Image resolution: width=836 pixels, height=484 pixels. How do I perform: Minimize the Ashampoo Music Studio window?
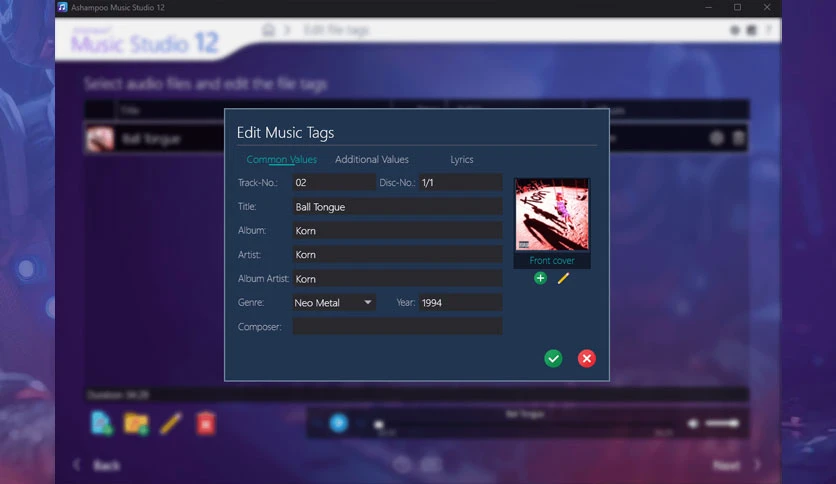click(x=709, y=7)
